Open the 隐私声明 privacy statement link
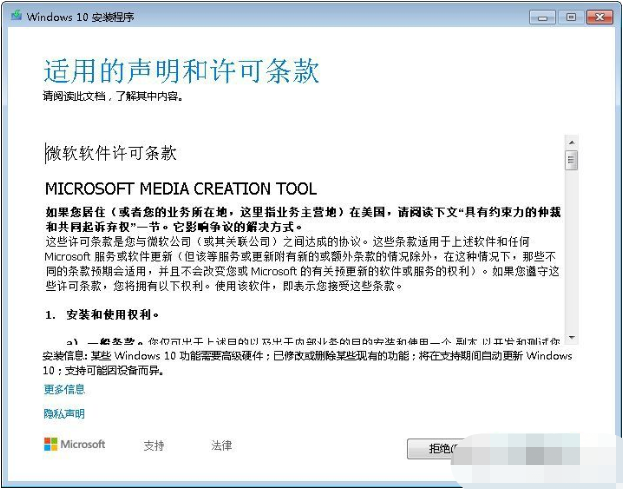This screenshot has height=489, width=623. (64, 413)
